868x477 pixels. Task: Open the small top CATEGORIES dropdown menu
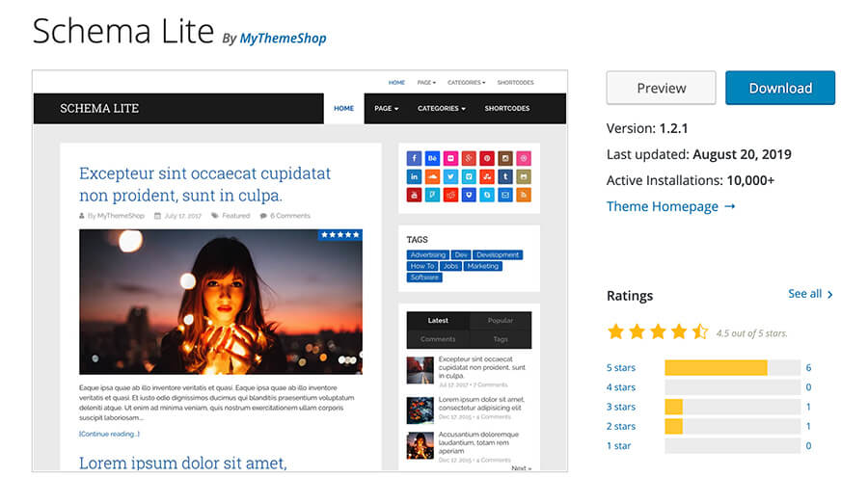466,83
